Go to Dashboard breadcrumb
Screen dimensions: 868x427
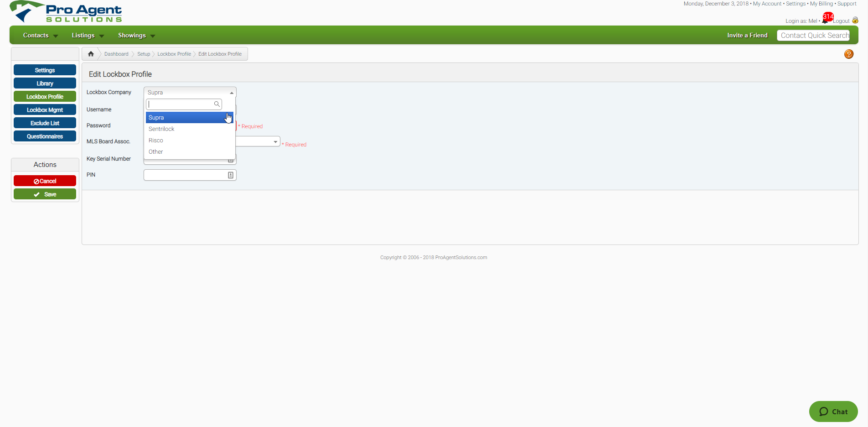(116, 54)
